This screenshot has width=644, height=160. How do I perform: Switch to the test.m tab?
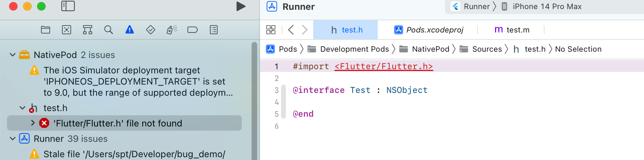(x=512, y=30)
